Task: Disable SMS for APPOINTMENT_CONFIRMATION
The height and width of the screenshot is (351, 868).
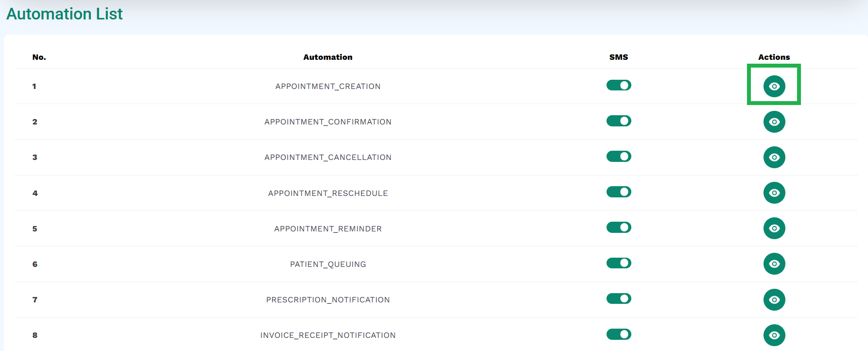Action: pyautogui.click(x=619, y=121)
